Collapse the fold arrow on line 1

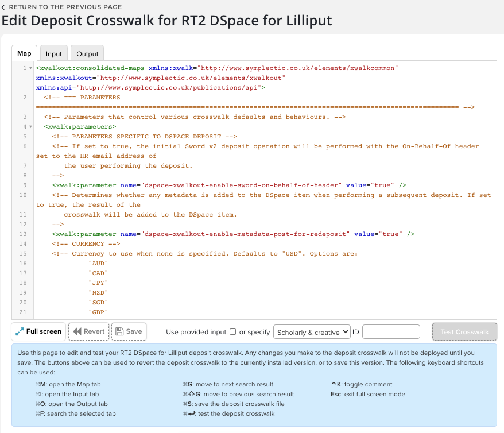(x=30, y=68)
